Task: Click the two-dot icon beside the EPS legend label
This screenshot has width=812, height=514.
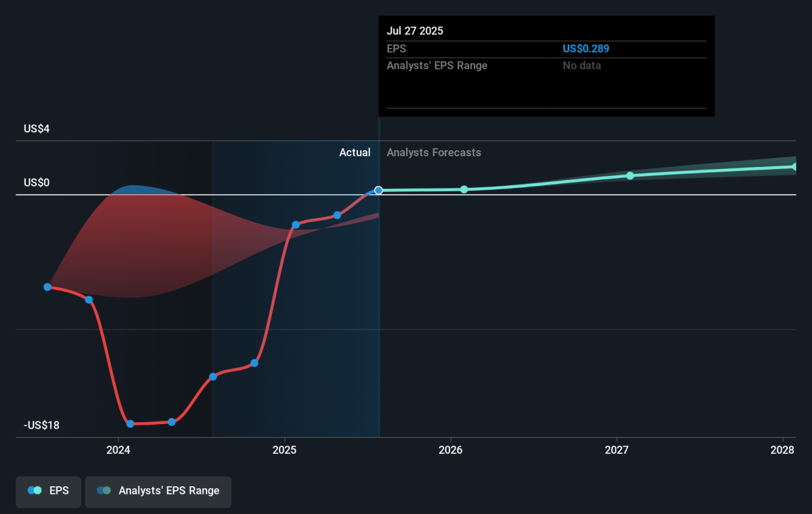Action: 35,490
